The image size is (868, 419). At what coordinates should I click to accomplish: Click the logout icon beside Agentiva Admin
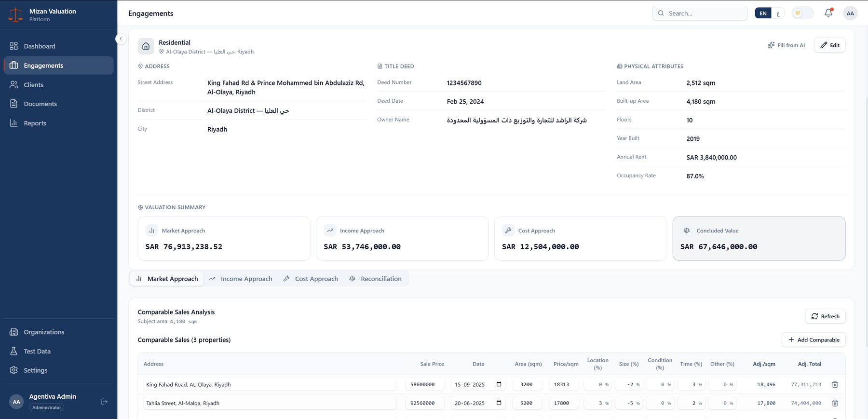click(x=104, y=402)
